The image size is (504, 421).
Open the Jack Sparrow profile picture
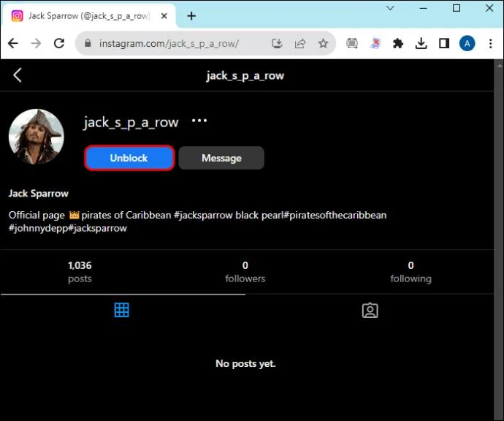pyautogui.click(x=37, y=137)
